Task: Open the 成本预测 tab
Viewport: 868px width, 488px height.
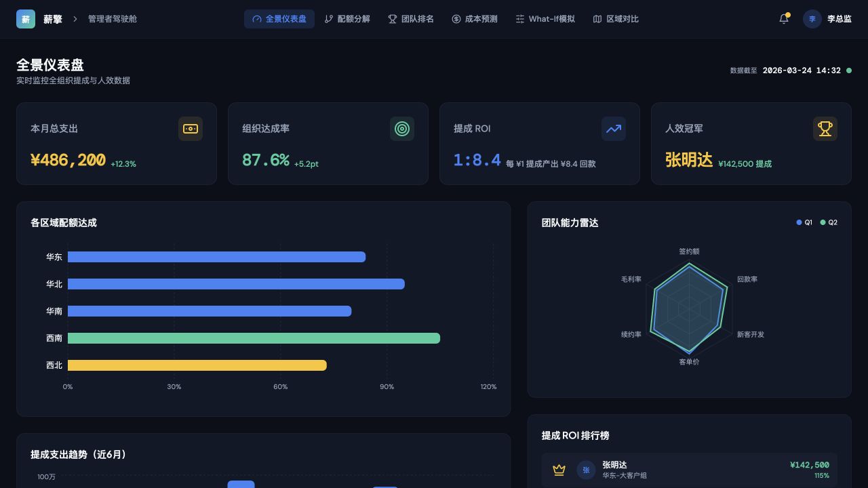Action: pyautogui.click(x=475, y=19)
